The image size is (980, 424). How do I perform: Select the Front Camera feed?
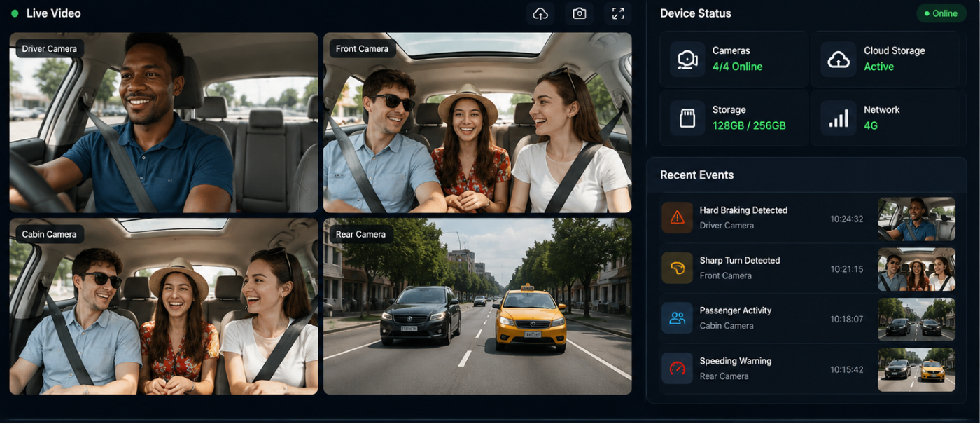[x=477, y=123]
